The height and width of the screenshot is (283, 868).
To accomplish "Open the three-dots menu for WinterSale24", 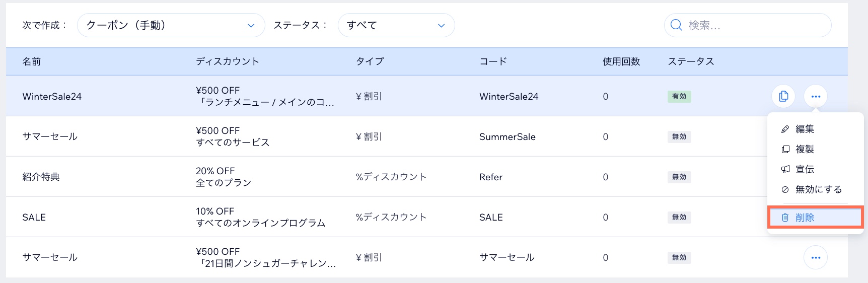I will click(816, 96).
